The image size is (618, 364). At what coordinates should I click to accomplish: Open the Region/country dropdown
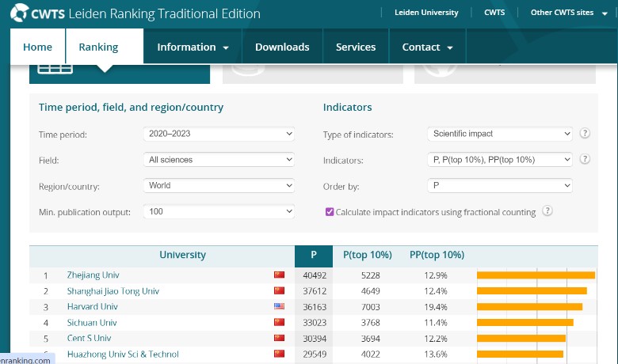219,185
